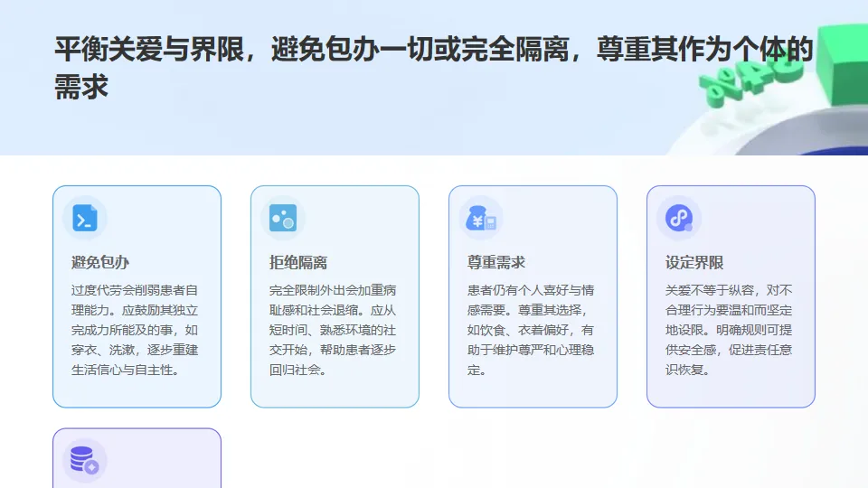868x488 pixels.
Task: Click the paragraph beginning 完全限制外出会加重
Action: click(x=333, y=330)
